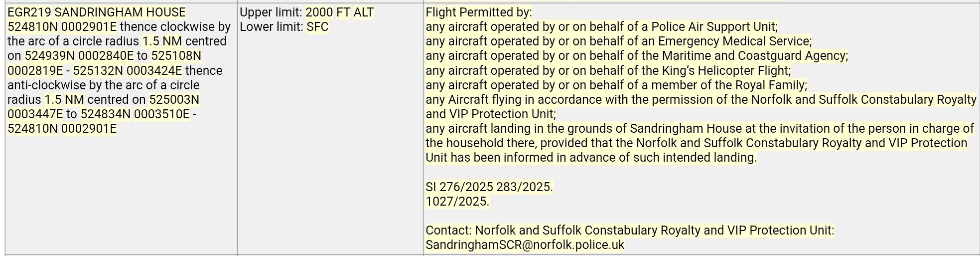Click the member of the Royal Family line
The height and width of the screenshot is (256, 980).
coord(616,85)
